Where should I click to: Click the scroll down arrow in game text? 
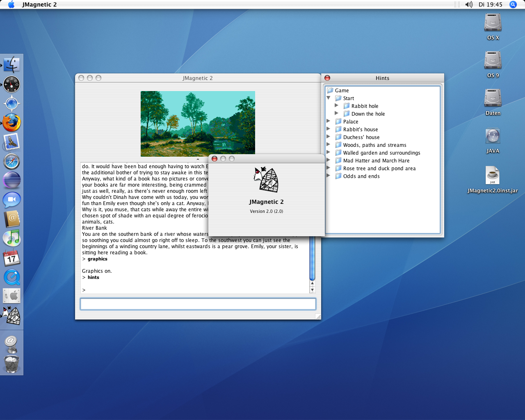312,290
